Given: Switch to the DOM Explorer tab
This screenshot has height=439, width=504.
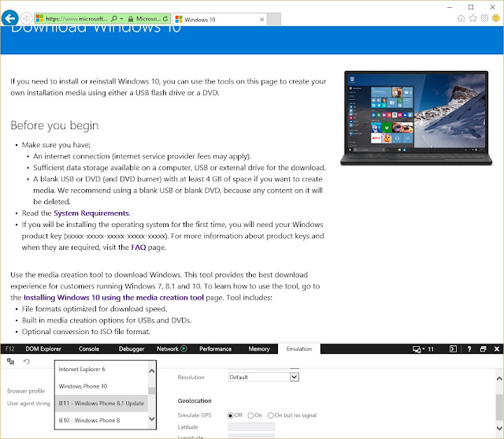Looking at the screenshot, I should [x=43, y=348].
